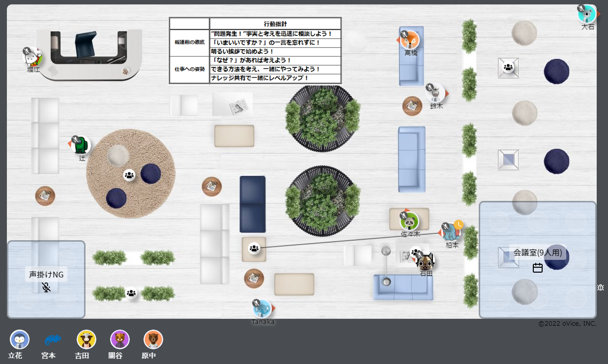Screen dimensions: 608x364
Task: Click the 報連相の徹底 table cell
Action: [x=190, y=43]
